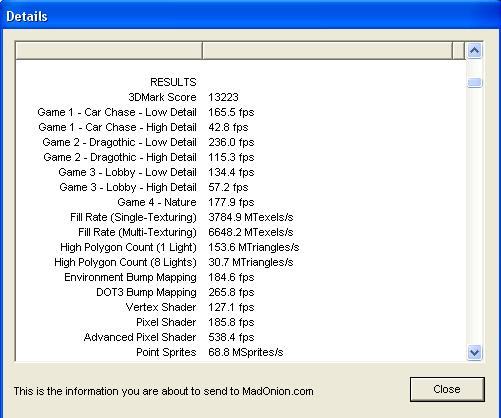Click the Details title bar
Viewport: 501px width, 418px height.
point(250,16)
